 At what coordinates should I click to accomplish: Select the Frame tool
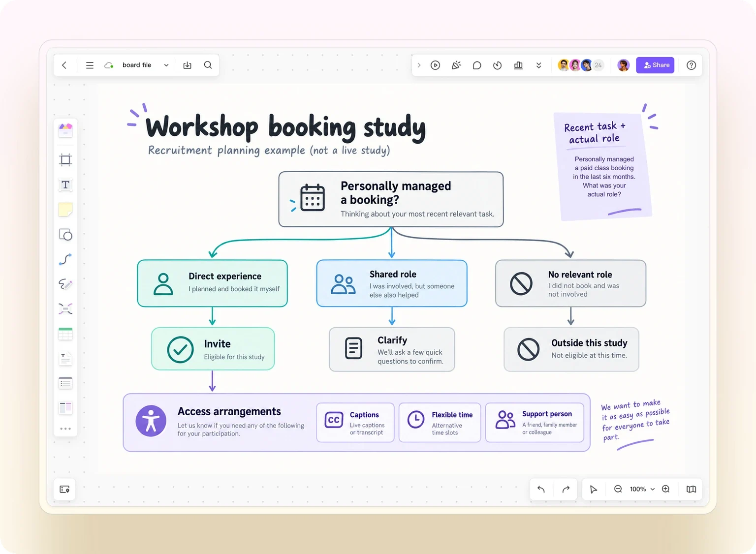(x=65, y=159)
